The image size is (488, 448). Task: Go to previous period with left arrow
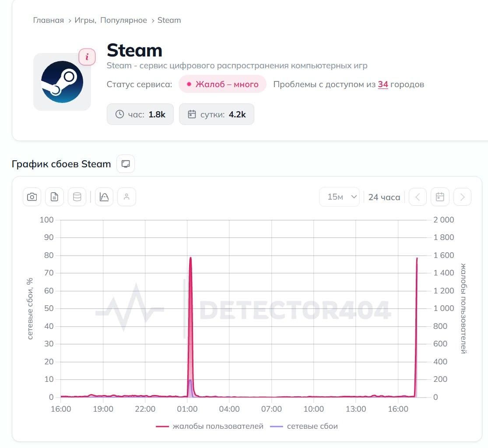pyautogui.click(x=418, y=197)
